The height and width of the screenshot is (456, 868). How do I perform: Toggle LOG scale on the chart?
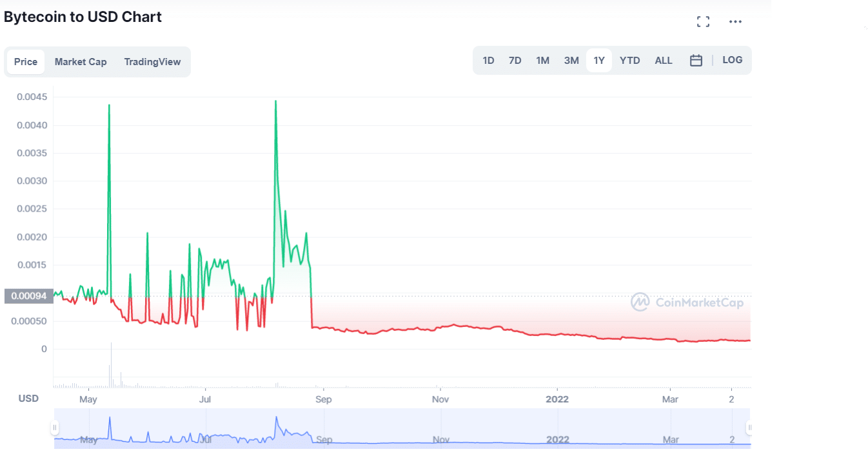[x=733, y=60]
